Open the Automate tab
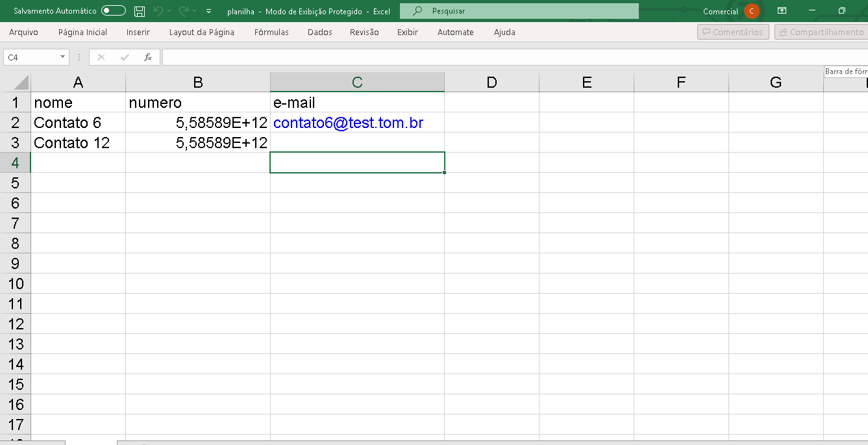The height and width of the screenshot is (445, 868). (x=456, y=32)
